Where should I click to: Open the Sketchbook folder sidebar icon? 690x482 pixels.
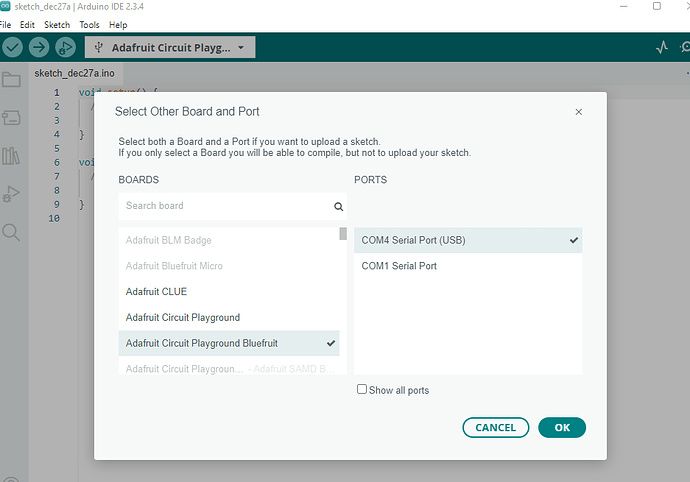[x=11, y=80]
